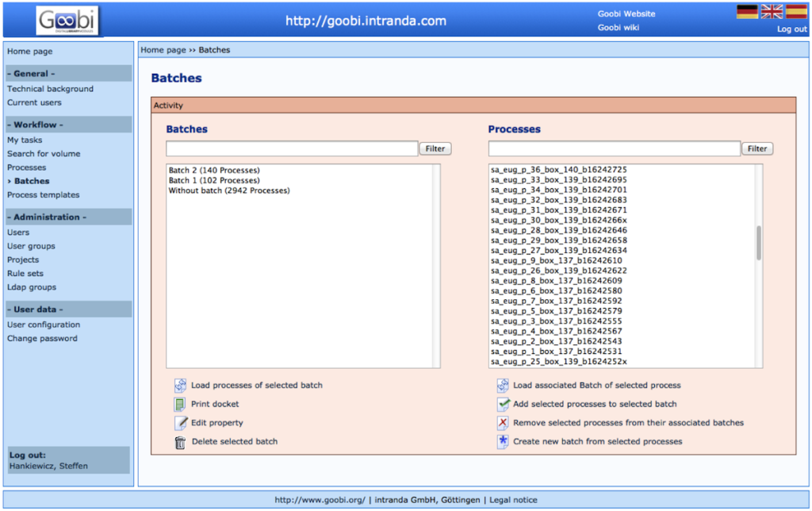This screenshot has height=511, width=812.
Task: Click the Batches filter text field
Action: (292, 148)
